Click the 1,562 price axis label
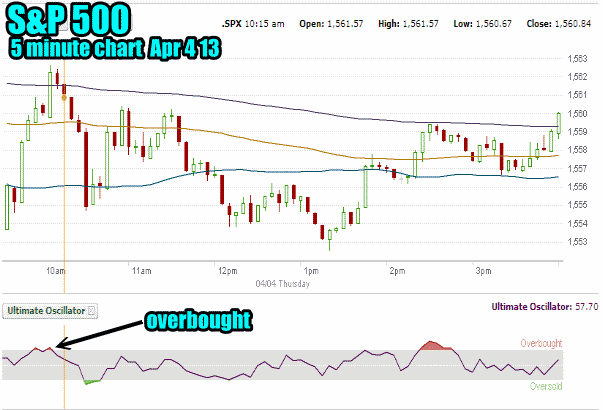Screen dimensions: 603x410 (578, 77)
